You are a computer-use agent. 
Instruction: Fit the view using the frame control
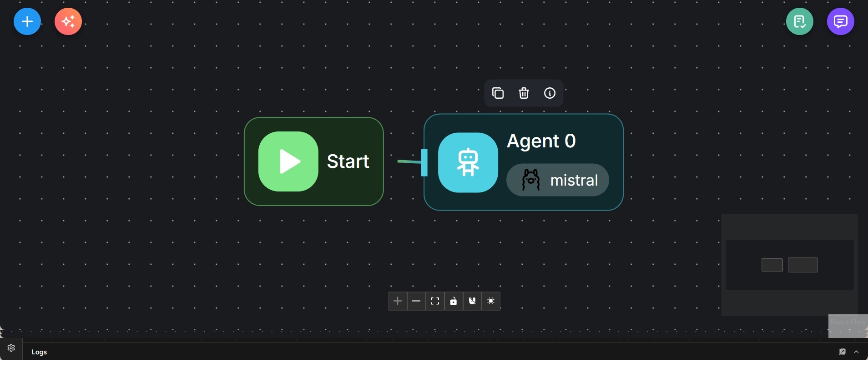tap(435, 302)
